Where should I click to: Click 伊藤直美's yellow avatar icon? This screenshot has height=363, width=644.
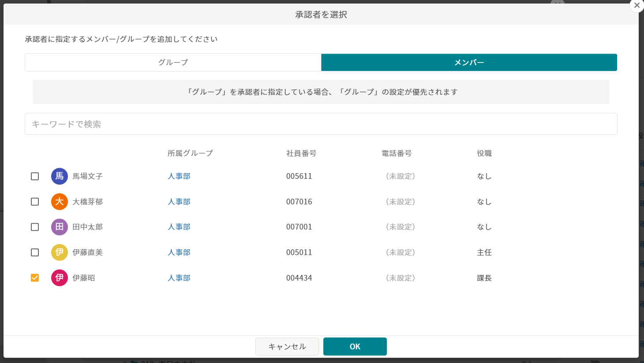pos(59,252)
